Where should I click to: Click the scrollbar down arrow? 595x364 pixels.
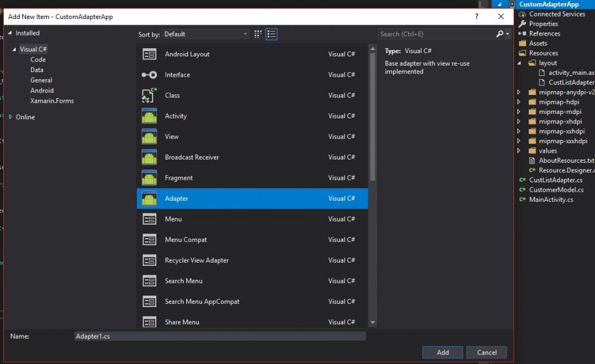point(373,322)
